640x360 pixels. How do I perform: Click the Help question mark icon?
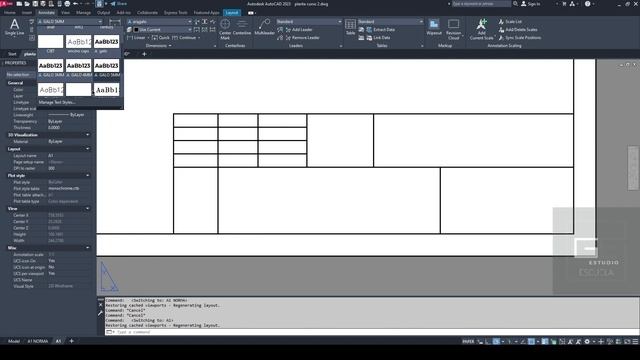point(587,4)
